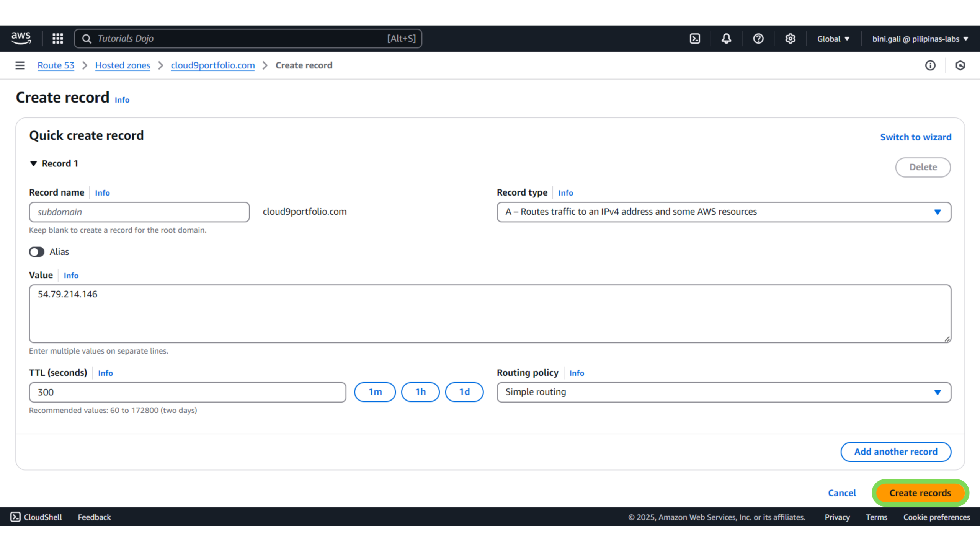Open the help question mark icon

[758, 39]
